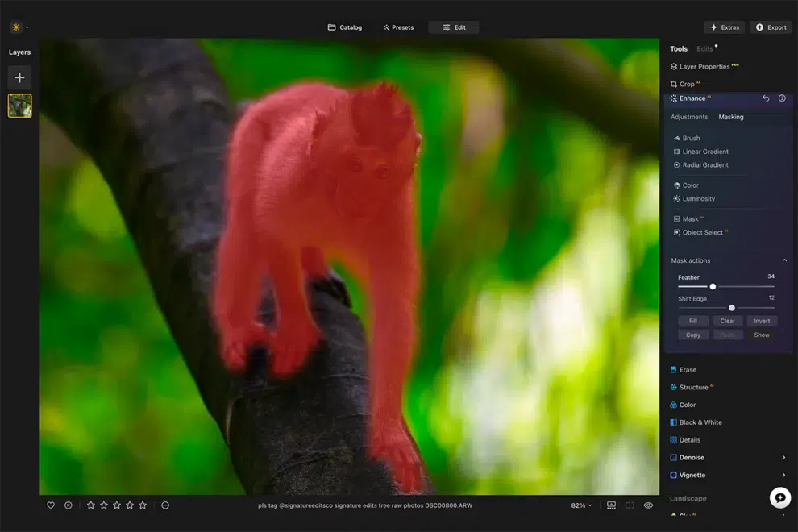
Task: Switch to the Catalog tab
Action: [x=345, y=27]
